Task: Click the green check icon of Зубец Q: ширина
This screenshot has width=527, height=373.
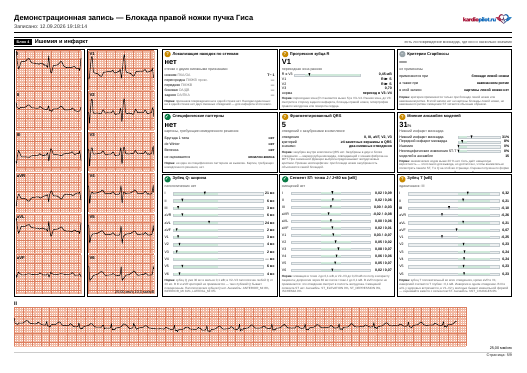Action: point(167,179)
